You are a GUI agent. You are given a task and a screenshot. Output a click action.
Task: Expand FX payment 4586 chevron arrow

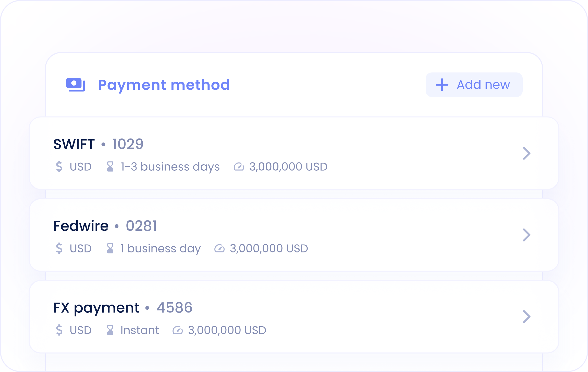click(526, 317)
